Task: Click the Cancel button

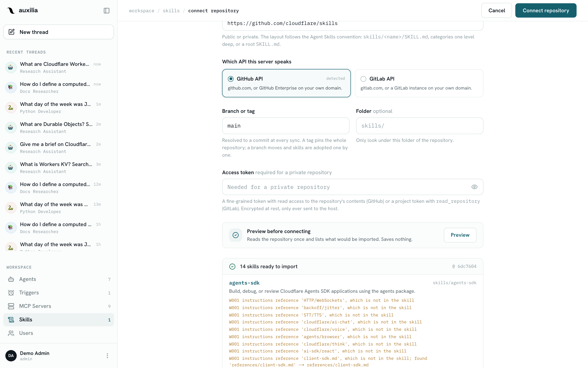Action: [x=496, y=10]
